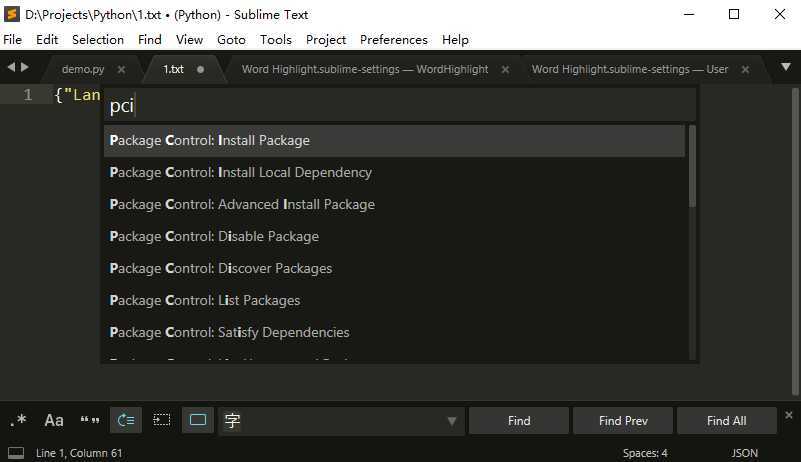Select Package Control: Advanced Install Package
Image resolution: width=801 pixels, height=462 pixels.
(x=394, y=204)
